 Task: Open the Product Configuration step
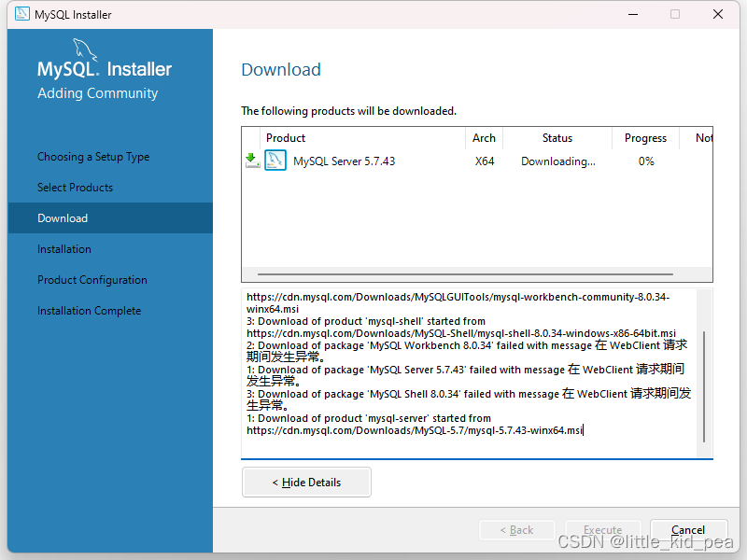pyautogui.click(x=92, y=280)
